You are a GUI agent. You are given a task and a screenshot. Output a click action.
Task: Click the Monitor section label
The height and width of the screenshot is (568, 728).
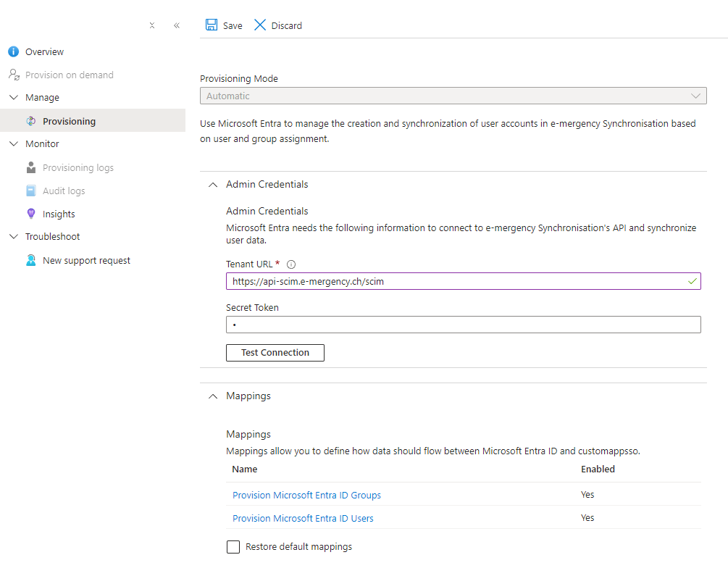click(42, 144)
